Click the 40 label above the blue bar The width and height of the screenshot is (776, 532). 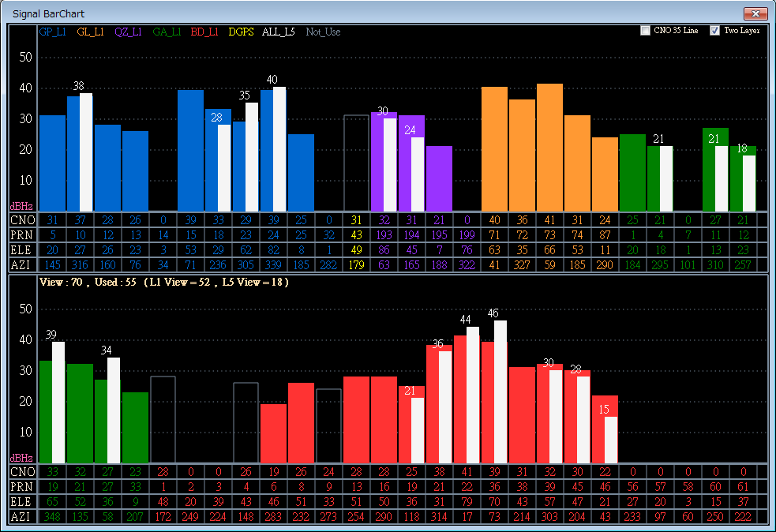272,80
